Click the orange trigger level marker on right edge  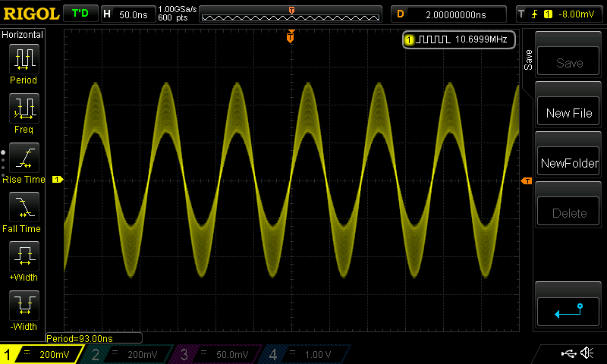[526, 180]
